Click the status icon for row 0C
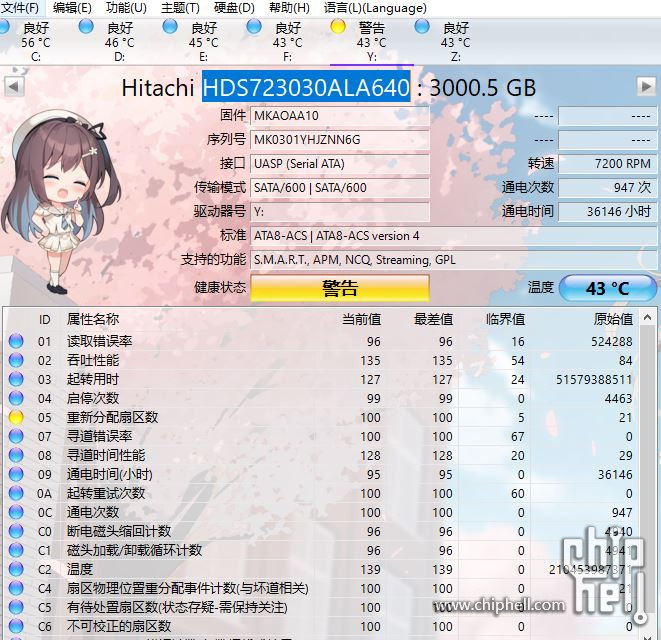The image size is (661, 640). (16, 512)
